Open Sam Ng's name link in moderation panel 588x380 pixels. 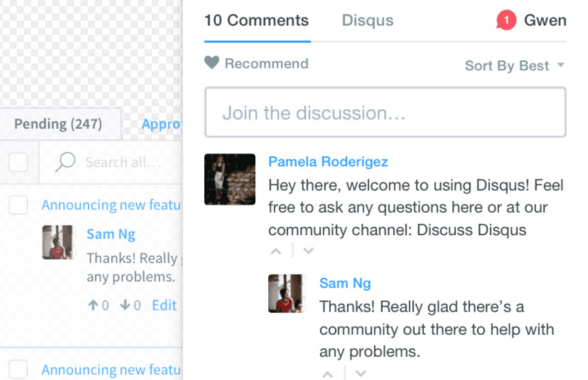click(111, 234)
